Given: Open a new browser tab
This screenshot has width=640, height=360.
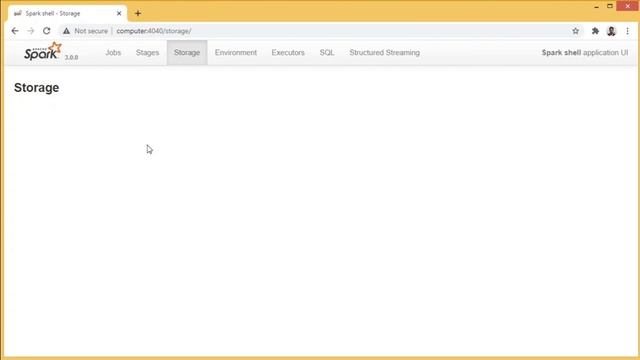Looking at the screenshot, I should coord(138,13).
